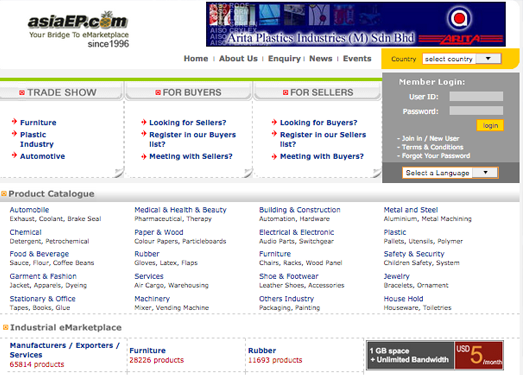Open the News section
Screen dimensions: 523x375
(321, 59)
